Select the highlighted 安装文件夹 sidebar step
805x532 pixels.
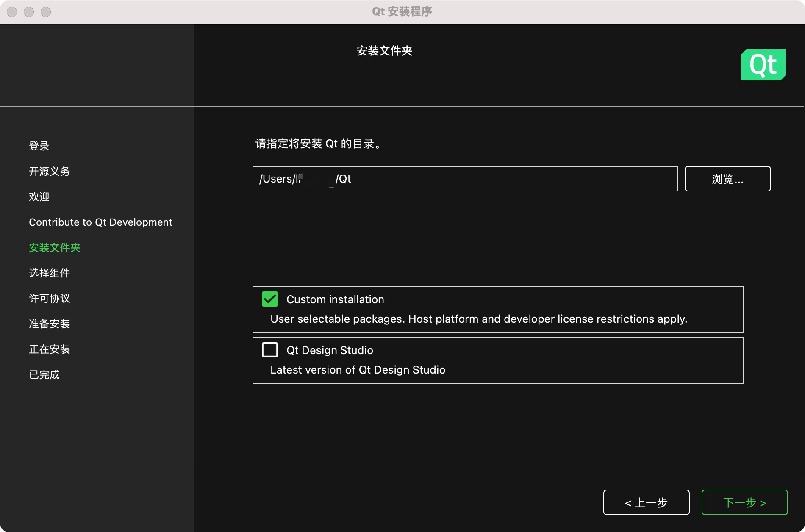click(55, 248)
